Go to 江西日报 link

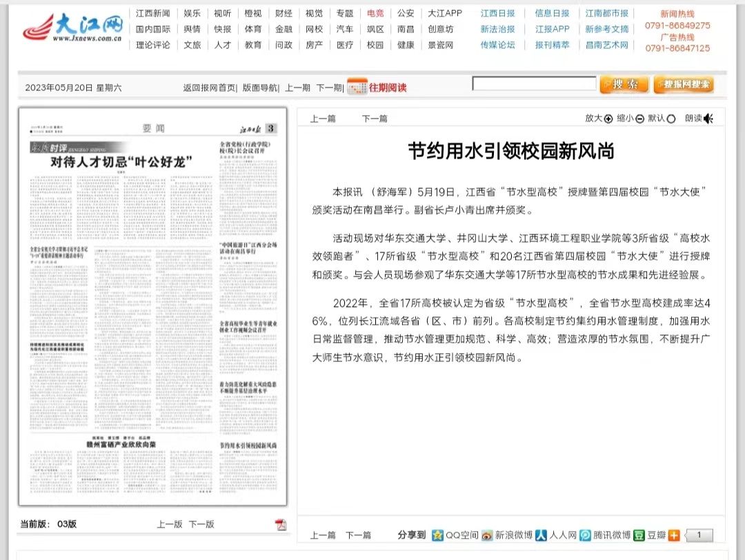[497, 13]
